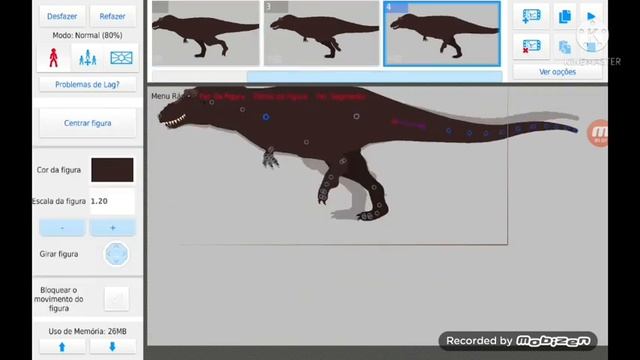The height and width of the screenshot is (360, 640).
Task: Click Centrar figura button
Action: [x=87, y=123]
